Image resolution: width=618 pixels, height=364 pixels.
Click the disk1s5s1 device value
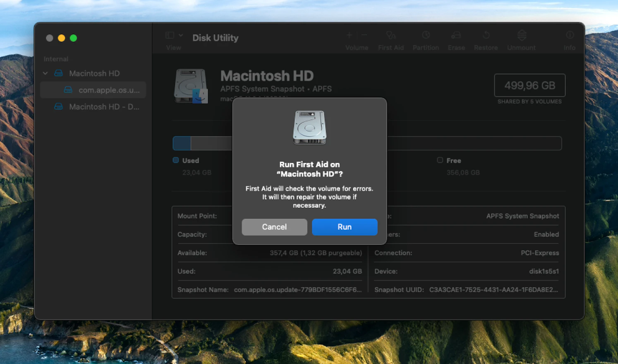coord(544,271)
